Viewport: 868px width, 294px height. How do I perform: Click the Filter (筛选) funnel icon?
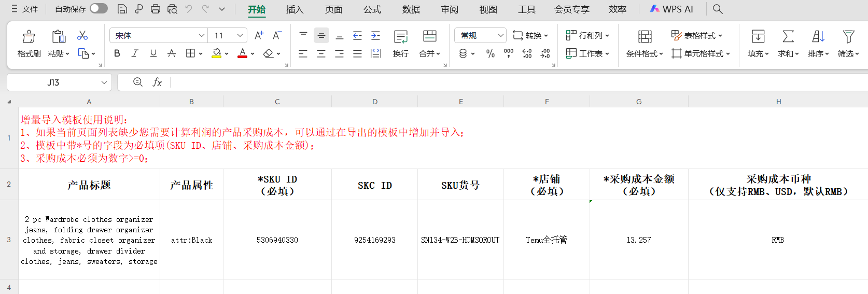[848, 36]
